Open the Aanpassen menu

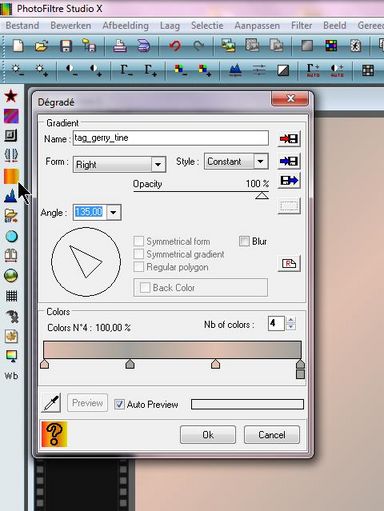pos(257,25)
